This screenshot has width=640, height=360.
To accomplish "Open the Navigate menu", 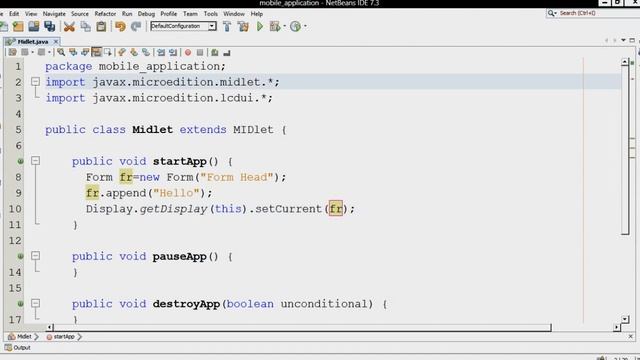I will tap(54, 13).
